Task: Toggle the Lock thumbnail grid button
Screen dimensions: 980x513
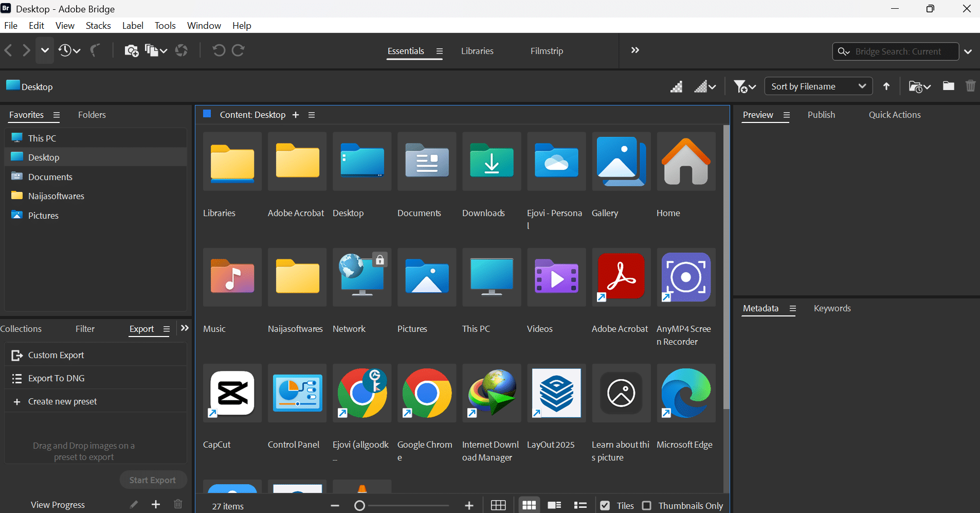Action: [x=498, y=506]
